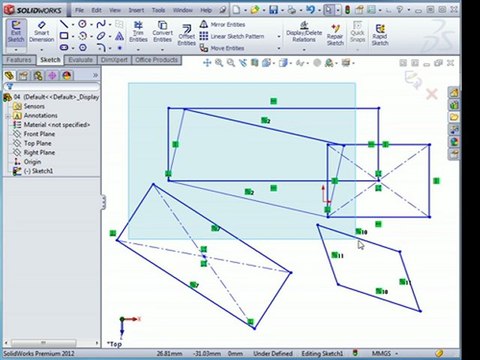Screen dimensions: 480x360
Task: Open Display/Delete Relations
Action: [x=304, y=32]
